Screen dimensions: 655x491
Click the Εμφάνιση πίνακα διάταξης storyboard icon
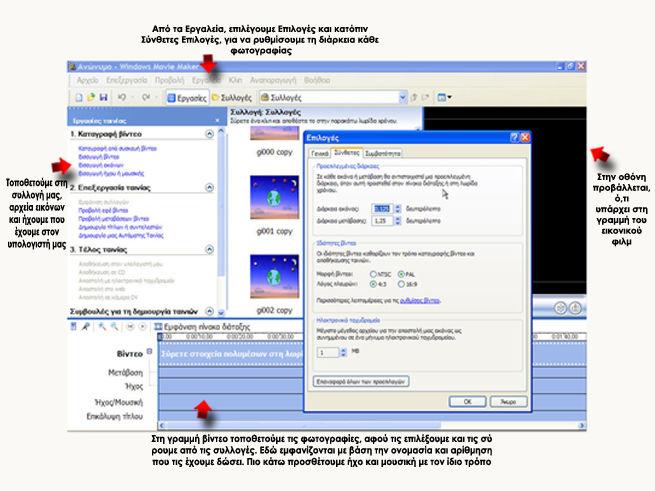click(x=158, y=327)
